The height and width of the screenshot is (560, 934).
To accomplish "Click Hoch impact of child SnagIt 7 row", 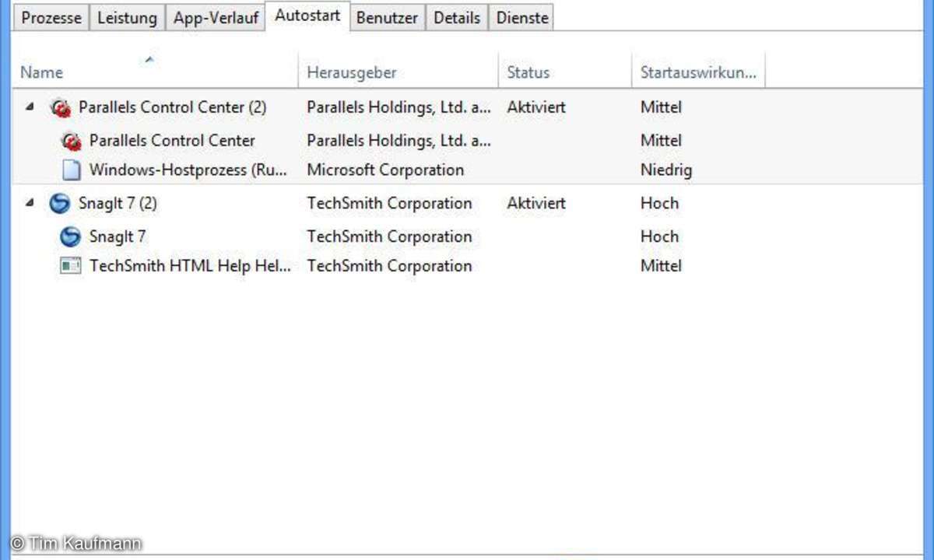I will click(659, 236).
